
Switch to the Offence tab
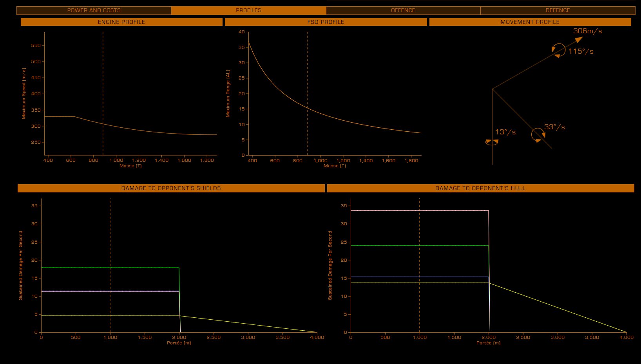[x=403, y=10]
